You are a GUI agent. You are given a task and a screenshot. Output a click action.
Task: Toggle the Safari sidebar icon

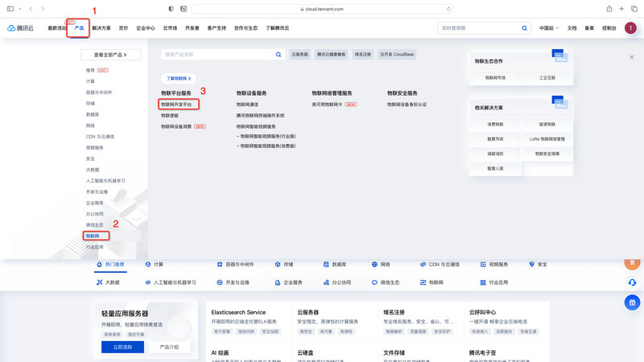click(10, 9)
